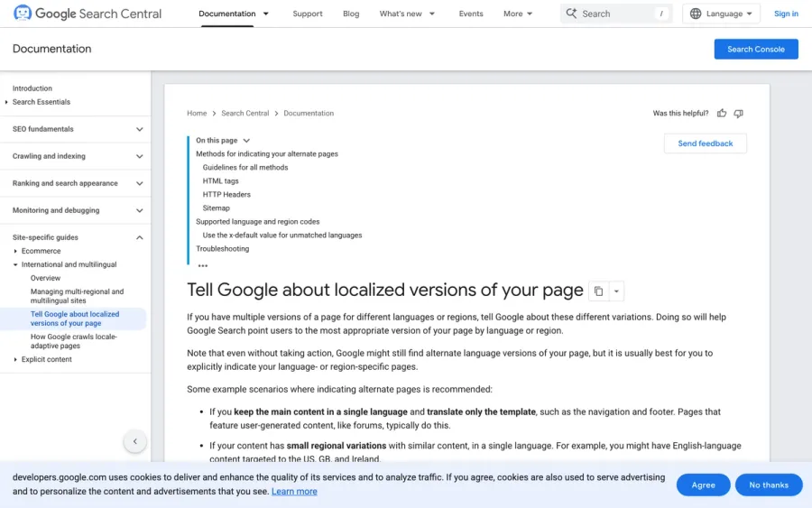Go to Search Central breadcrumb
Image resolution: width=812 pixels, height=508 pixels.
(245, 114)
